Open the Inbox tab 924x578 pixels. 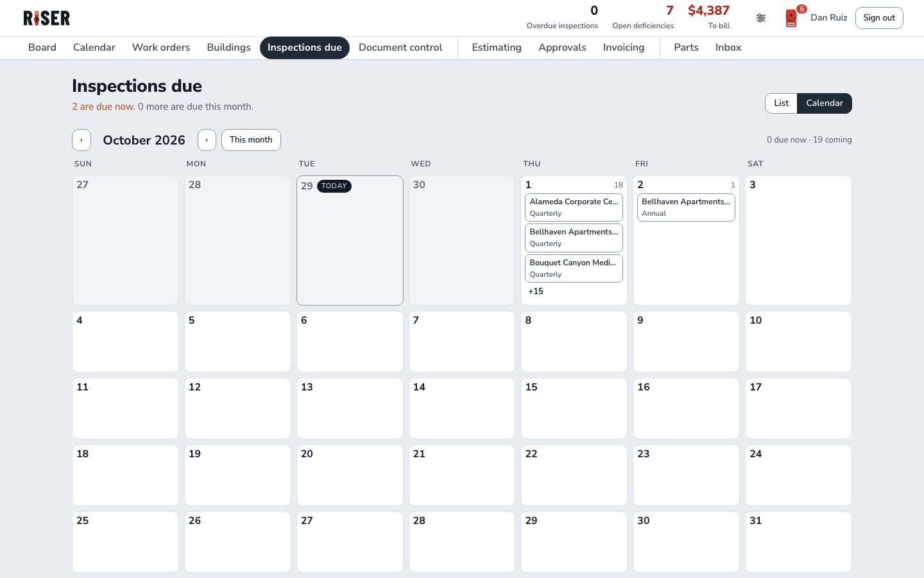[728, 48]
